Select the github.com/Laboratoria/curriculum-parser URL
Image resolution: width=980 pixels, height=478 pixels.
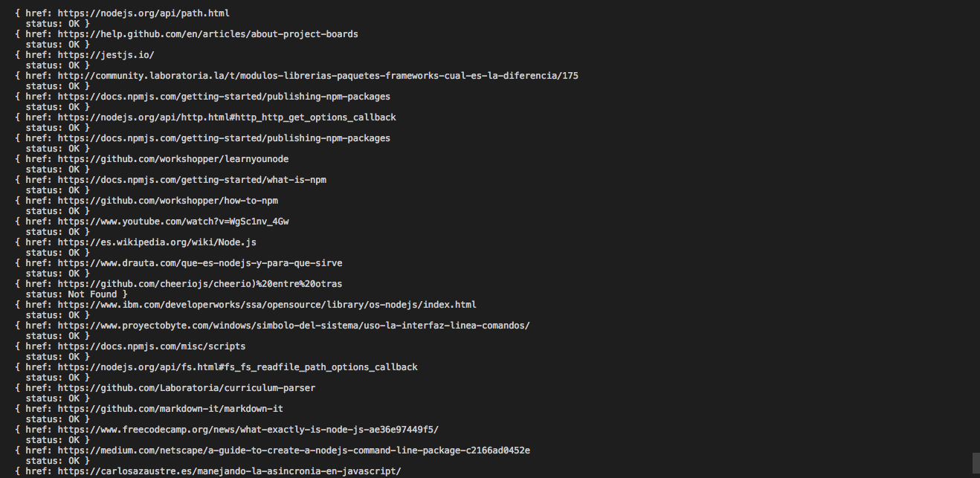click(187, 388)
